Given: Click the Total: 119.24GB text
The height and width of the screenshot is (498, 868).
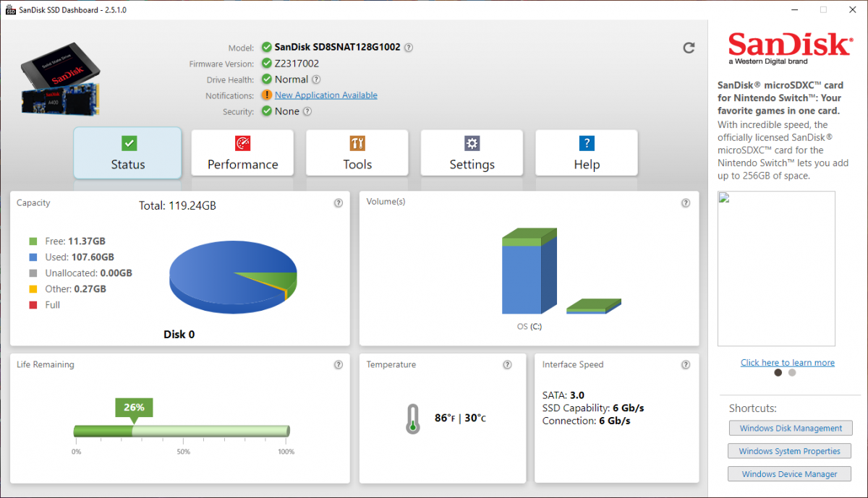Looking at the screenshot, I should click(177, 206).
